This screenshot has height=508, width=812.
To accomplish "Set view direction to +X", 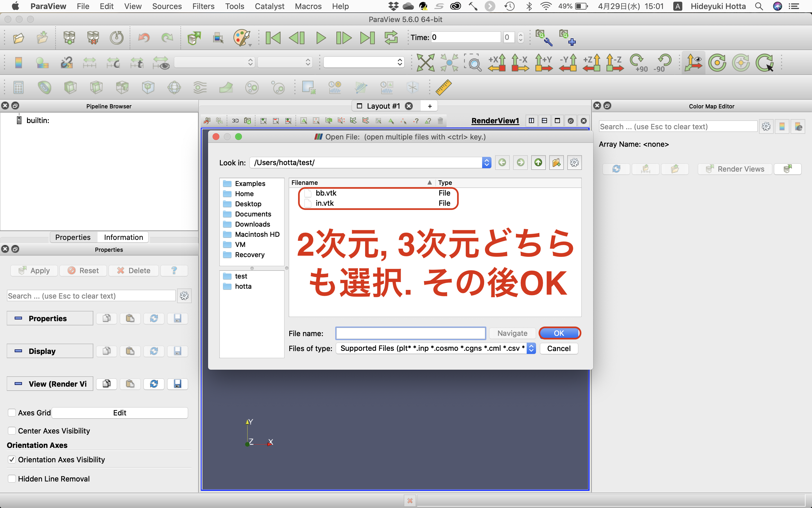I will (497, 62).
